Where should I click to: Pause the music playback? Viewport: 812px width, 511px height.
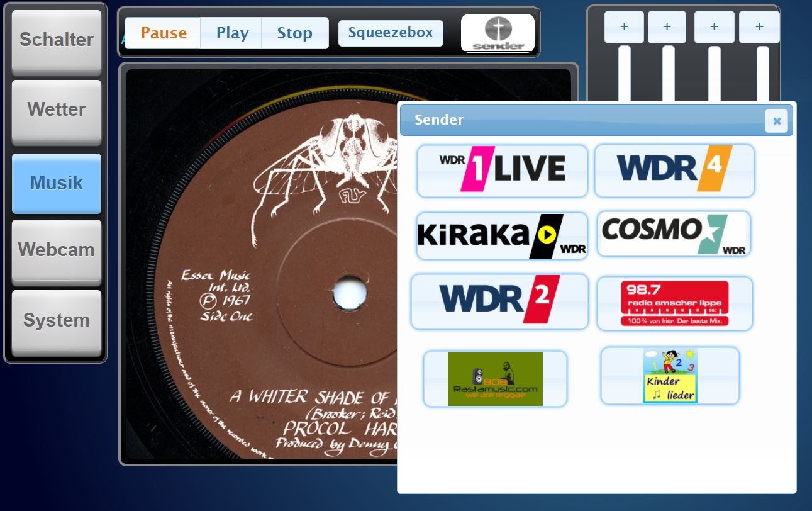click(164, 33)
